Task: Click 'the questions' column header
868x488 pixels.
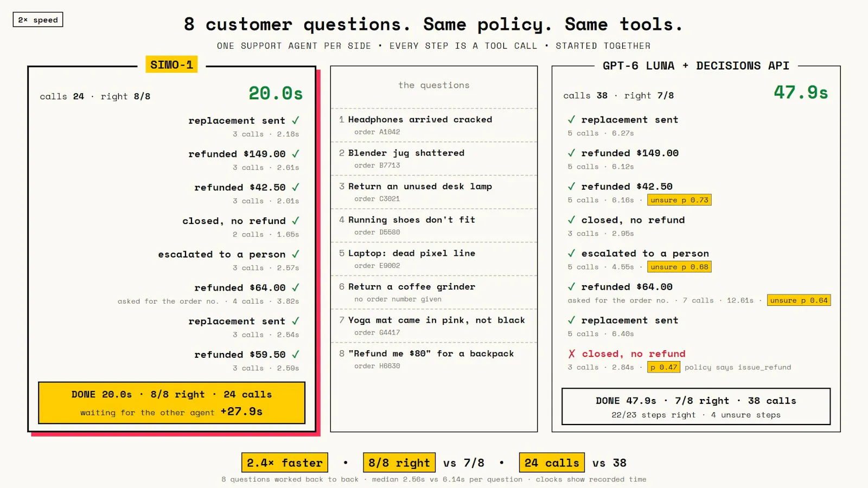Action: [434, 85]
